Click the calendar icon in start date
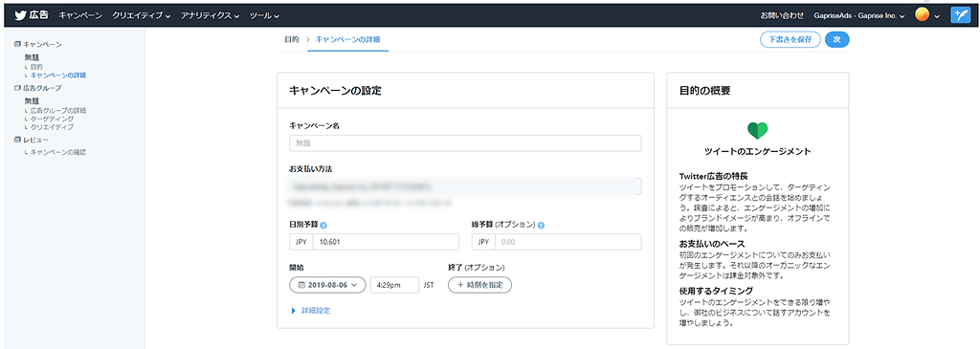The width and height of the screenshot is (980, 349). click(301, 285)
